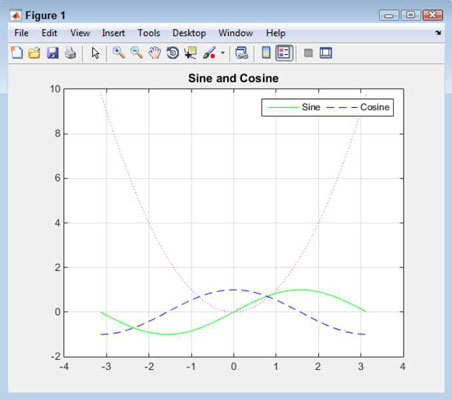The width and height of the screenshot is (452, 400).
Task: Select the Brush data tool
Action: pos(209,53)
